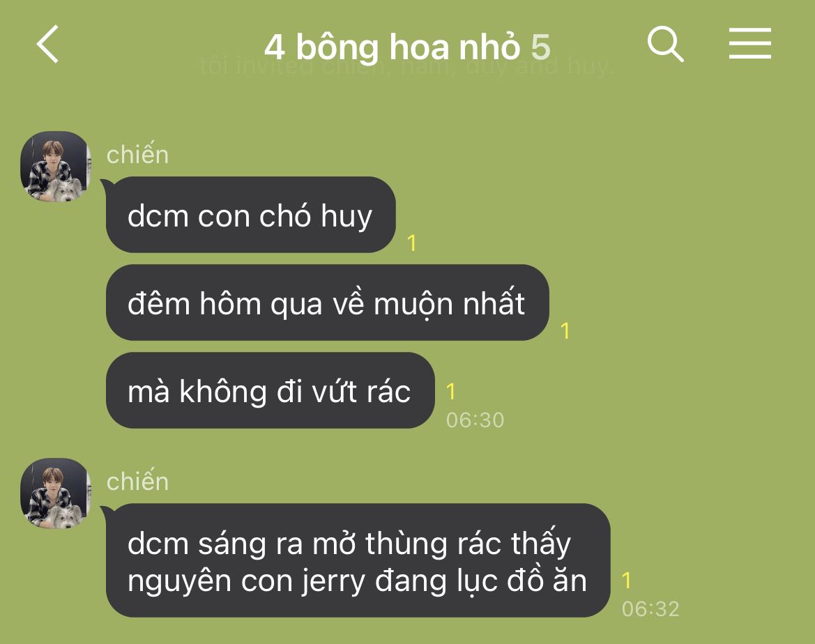Tap read count above 06:32 timestamp

point(626,581)
